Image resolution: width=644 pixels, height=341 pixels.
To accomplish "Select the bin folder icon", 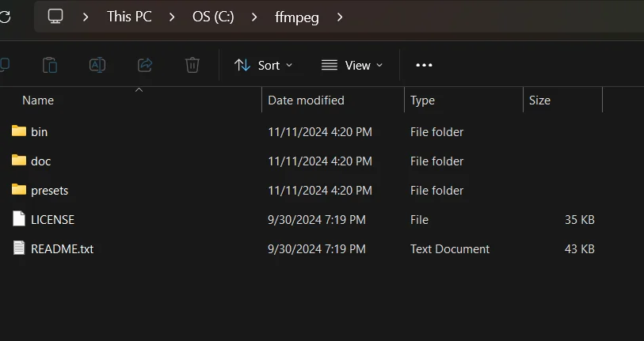I will (x=19, y=131).
